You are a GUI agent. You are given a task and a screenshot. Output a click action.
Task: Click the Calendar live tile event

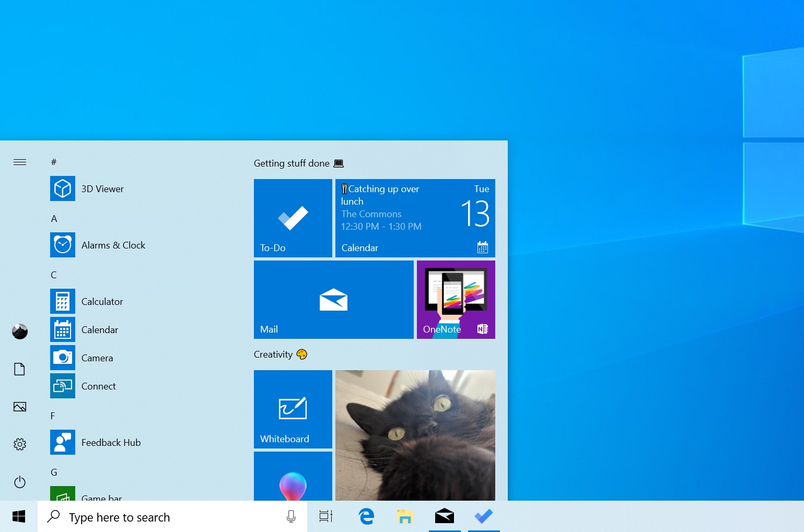[x=415, y=218]
